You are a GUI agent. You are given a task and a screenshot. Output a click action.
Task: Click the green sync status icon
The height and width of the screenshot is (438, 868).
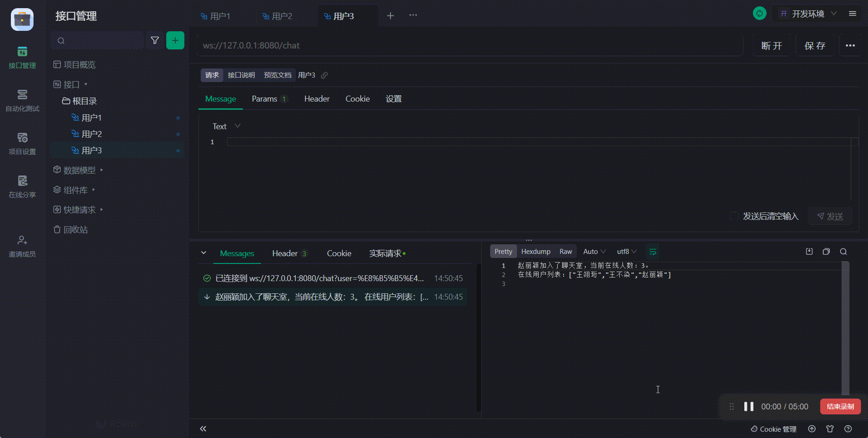[760, 14]
